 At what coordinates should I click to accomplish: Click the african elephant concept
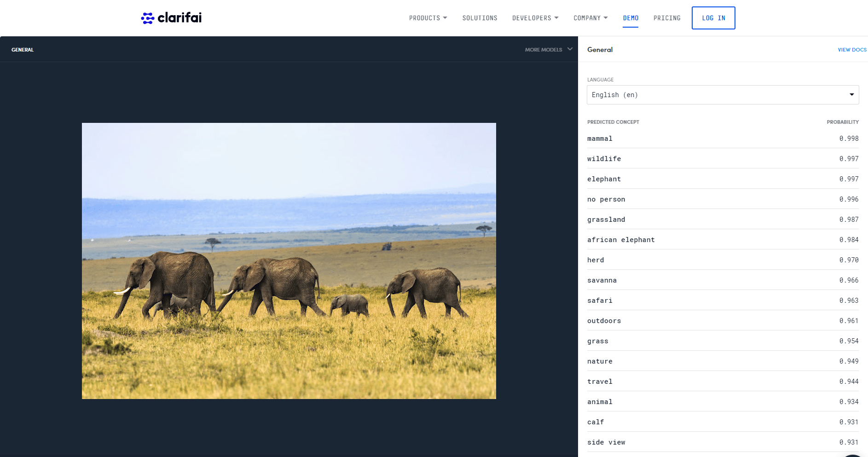[620, 240]
